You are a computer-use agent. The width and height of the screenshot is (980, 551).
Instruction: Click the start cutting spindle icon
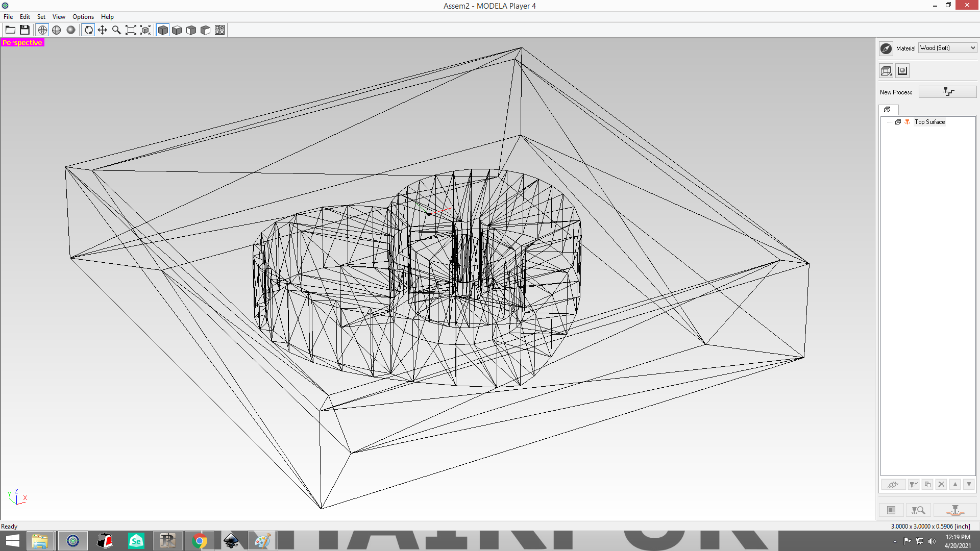point(955,510)
